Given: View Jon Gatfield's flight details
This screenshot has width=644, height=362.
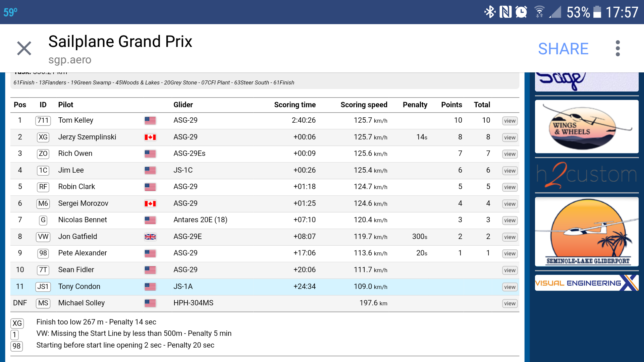Looking at the screenshot, I should [x=509, y=237].
